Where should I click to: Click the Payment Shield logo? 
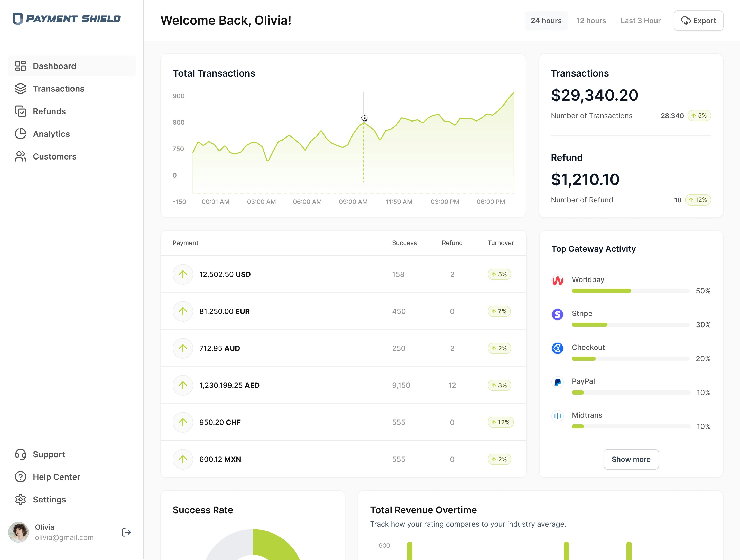(66, 19)
